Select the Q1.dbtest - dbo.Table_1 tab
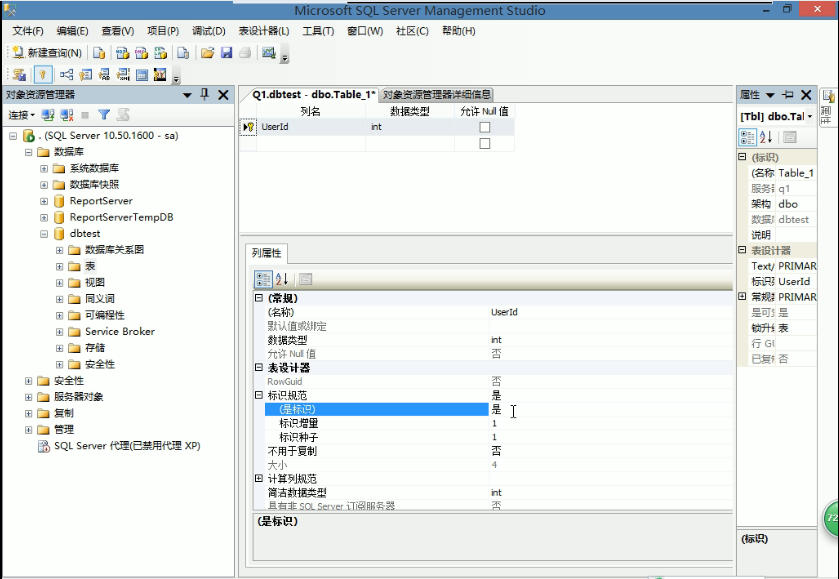The height and width of the screenshot is (579, 839). pyautogui.click(x=314, y=95)
